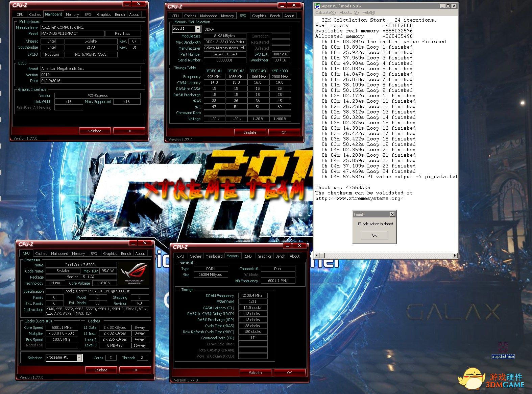Viewport: 532px width, 394px height.
Task: Click the 'MAXIMUS VIII IMPACT' model field
Action: point(72,34)
